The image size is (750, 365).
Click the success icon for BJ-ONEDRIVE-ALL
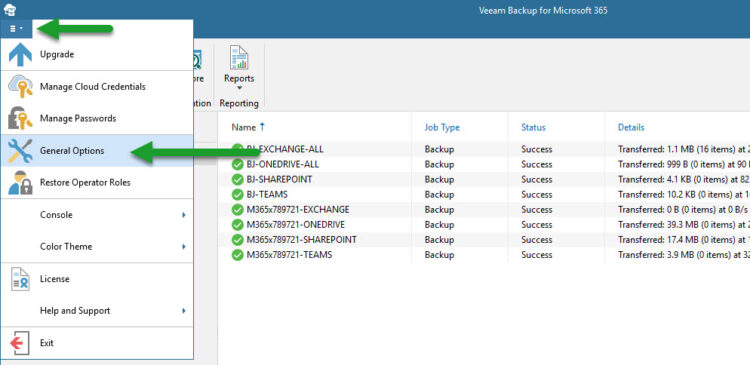[237, 165]
